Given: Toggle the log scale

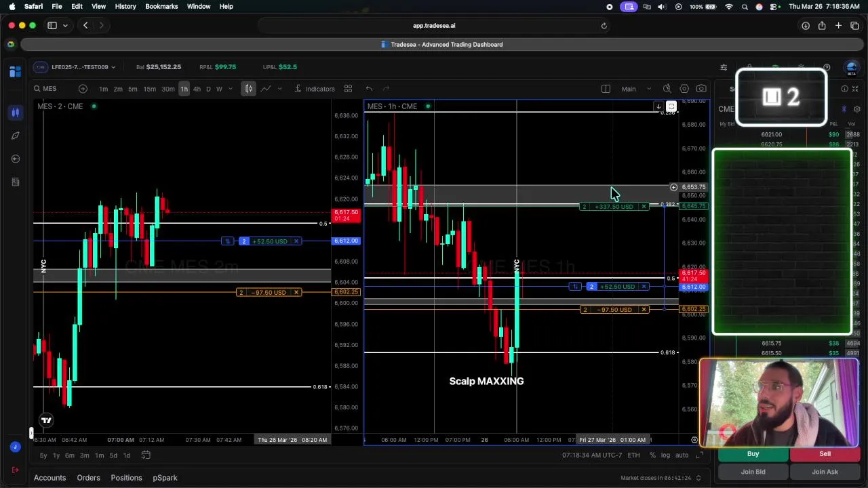Looking at the screenshot, I should [665, 455].
